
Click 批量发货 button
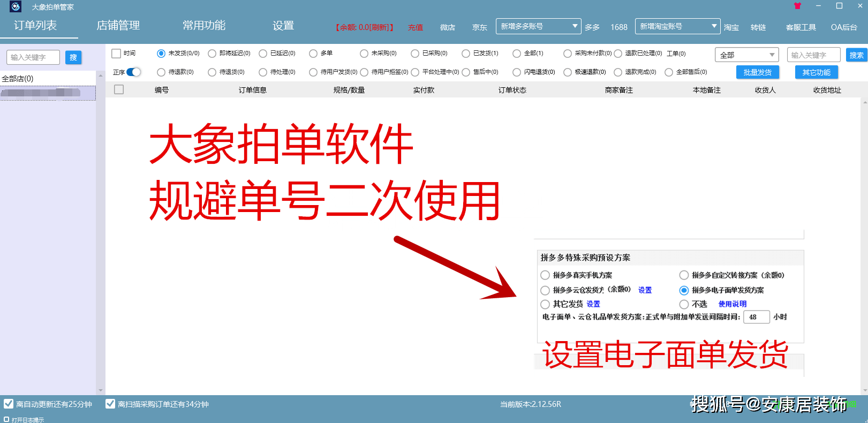click(x=758, y=72)
